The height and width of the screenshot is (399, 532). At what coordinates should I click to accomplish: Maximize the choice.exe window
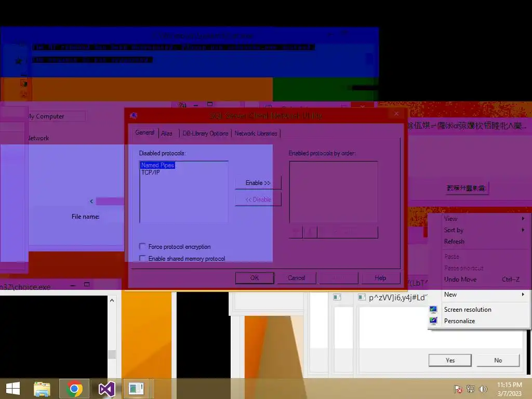(x=87, y=284)
